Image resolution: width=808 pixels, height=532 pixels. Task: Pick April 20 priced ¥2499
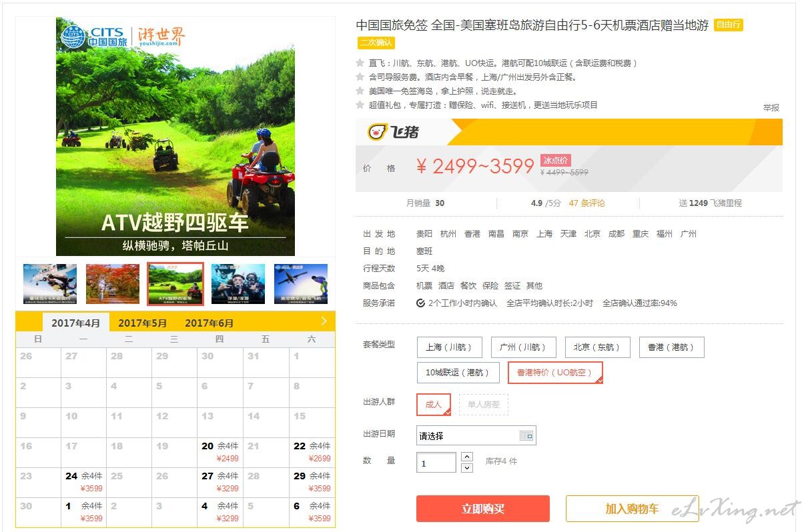(x=220, y=452)
